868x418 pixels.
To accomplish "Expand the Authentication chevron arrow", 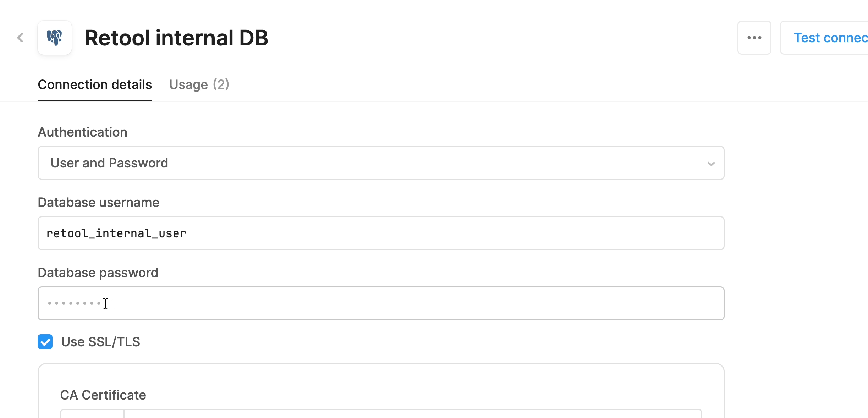I will coord(711,164).
